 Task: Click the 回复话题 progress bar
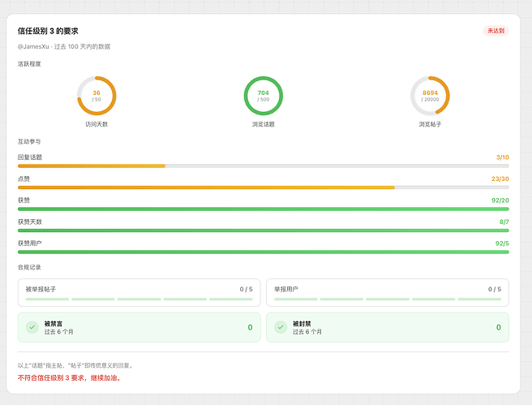click(x=264, y=166)
